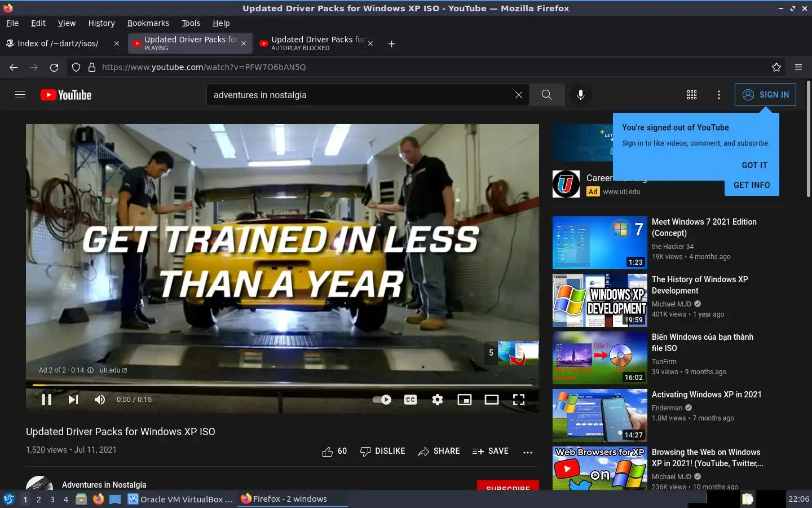Launch Firefox from the taskbar launcher icon

click(99, 499)
